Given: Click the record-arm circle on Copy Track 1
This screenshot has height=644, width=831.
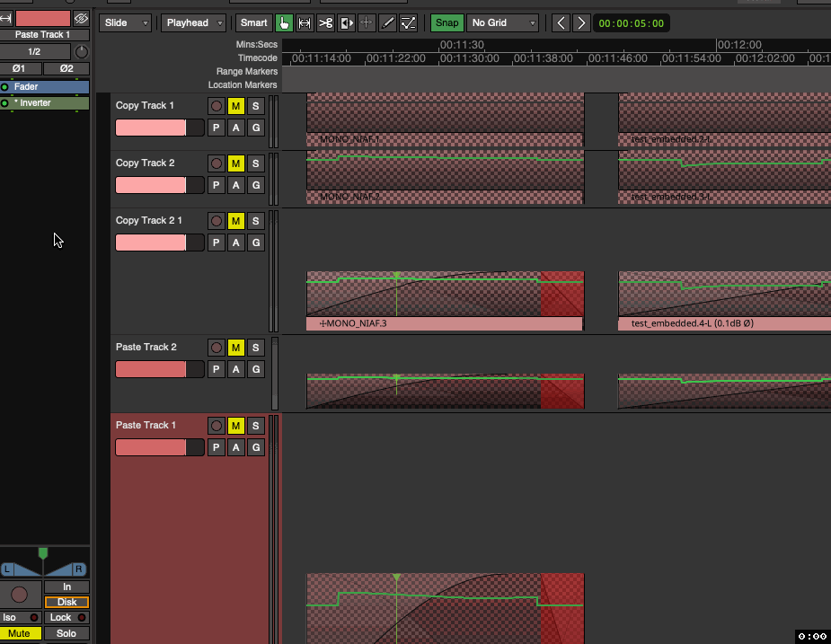Looking at the screenshot, I should (x=215, y=105).
